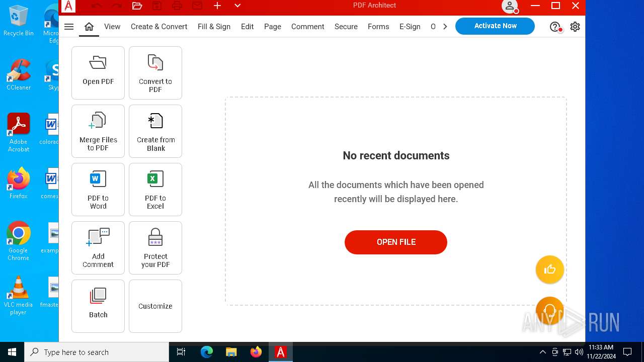Click the undo arrow in title bar
Screen dimensions: 644x362
pyautogui.click(x=97, y=6)
